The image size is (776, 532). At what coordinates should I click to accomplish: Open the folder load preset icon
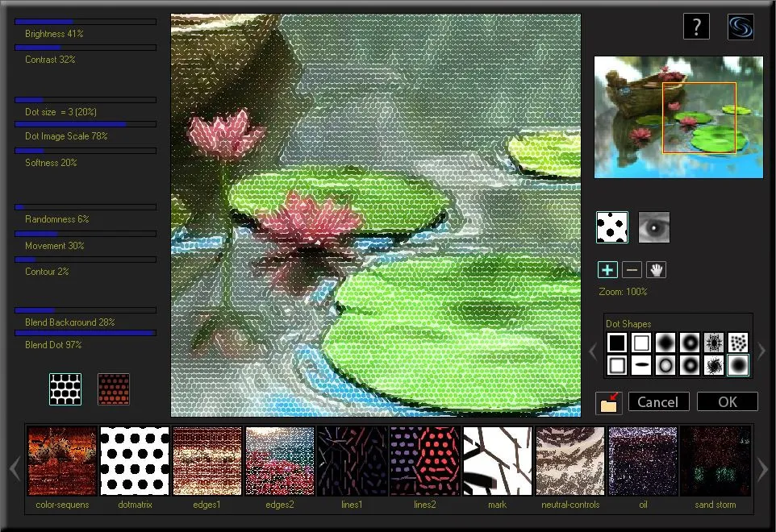609,403
